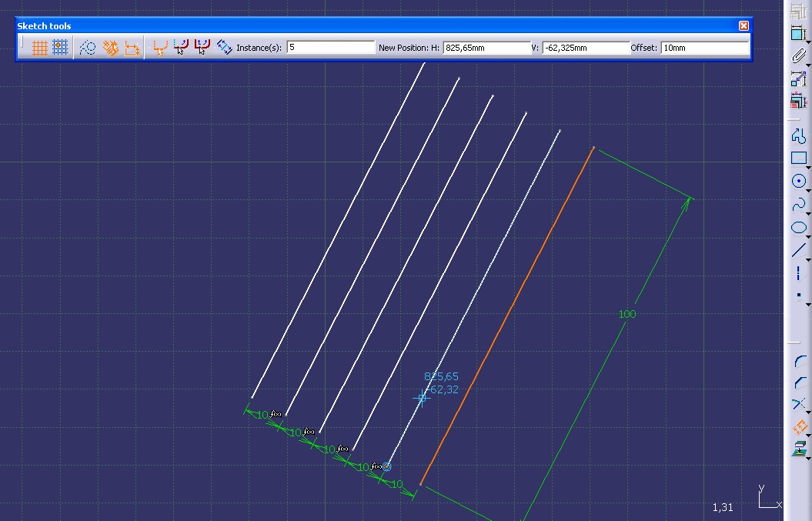Click the Offset value field

(x=705, y=48)
